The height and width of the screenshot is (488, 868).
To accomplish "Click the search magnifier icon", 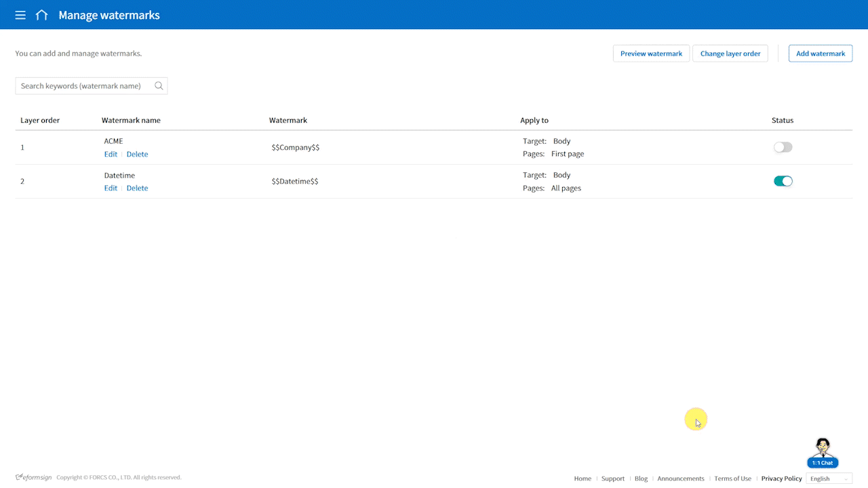I will point(159,86).
